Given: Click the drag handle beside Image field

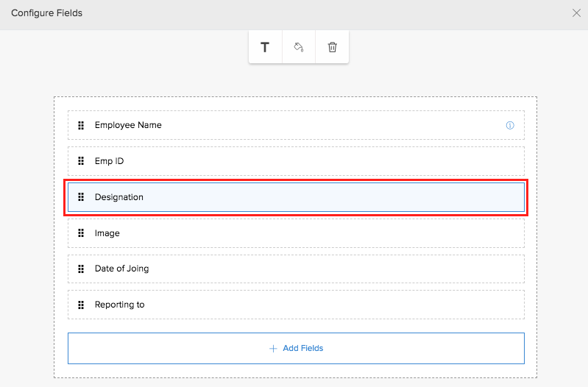Looking at the screenshot, I should pyautogui.click(x=81, y=233).
